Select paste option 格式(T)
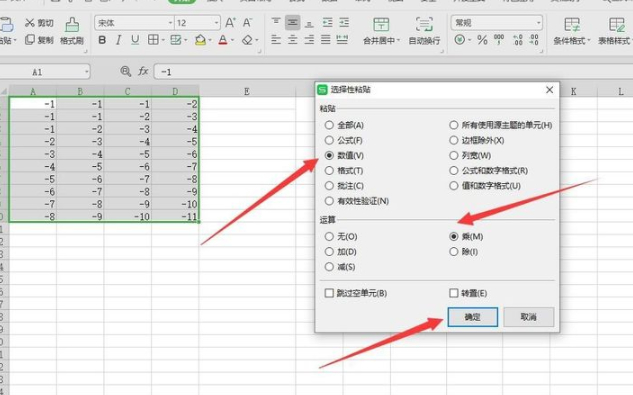This screenshot has height=395, width=633. [344, 171]
